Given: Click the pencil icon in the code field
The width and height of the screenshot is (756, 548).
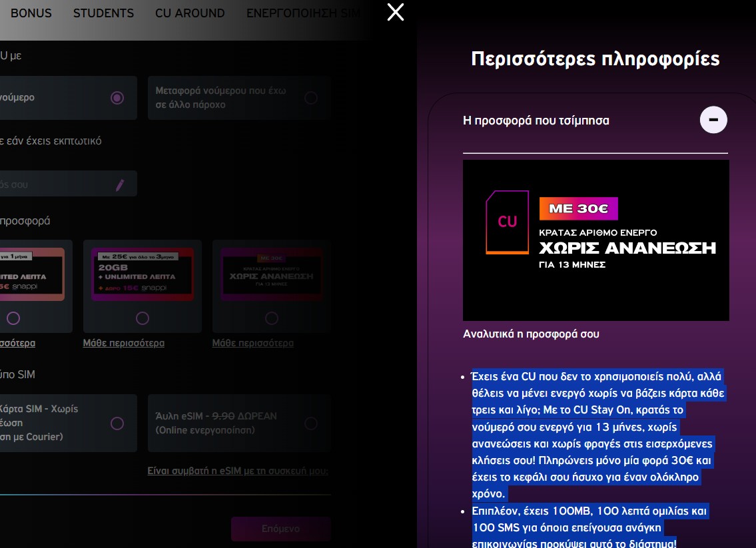Looking at the screenshot, I should click(120, 184).
